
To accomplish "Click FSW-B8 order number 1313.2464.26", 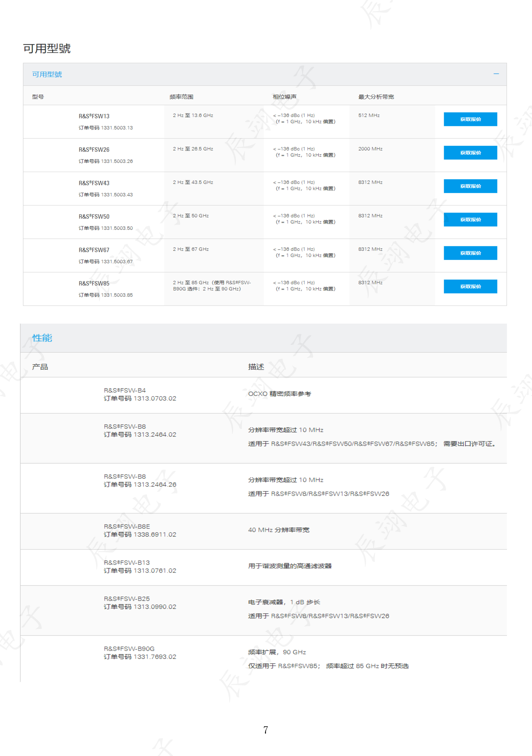I will [155, 485].
